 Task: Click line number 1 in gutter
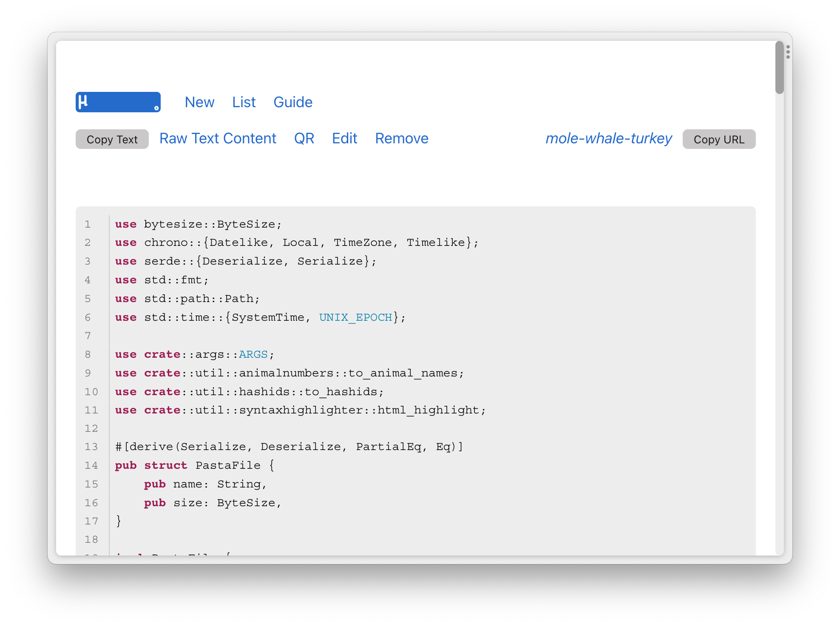pos(88,224)
